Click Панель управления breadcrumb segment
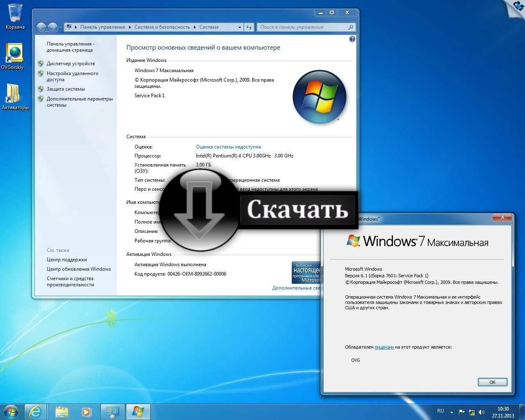Screen dimensions: 525x420 pos(103,27)
